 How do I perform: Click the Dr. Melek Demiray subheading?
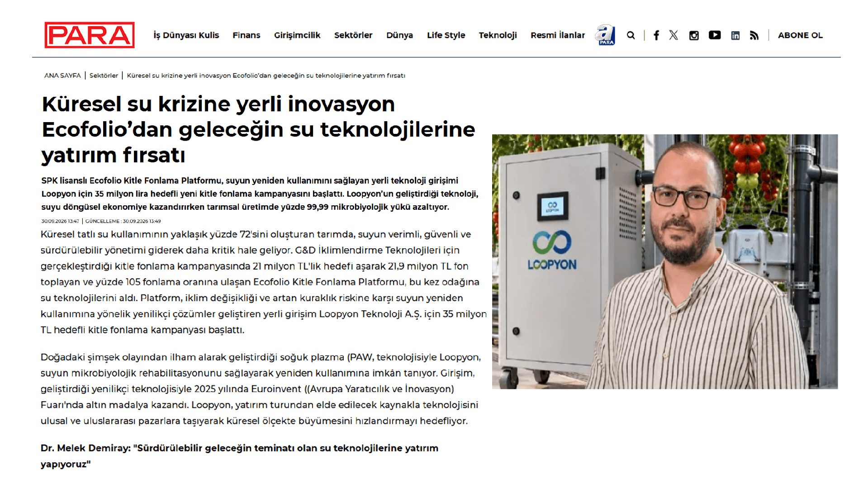[x=240, y=456]
